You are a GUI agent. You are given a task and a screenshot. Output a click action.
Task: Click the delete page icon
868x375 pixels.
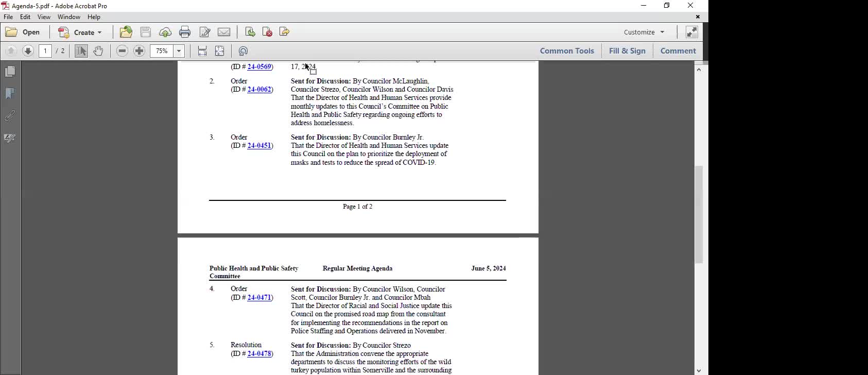(x=267, y=32)
